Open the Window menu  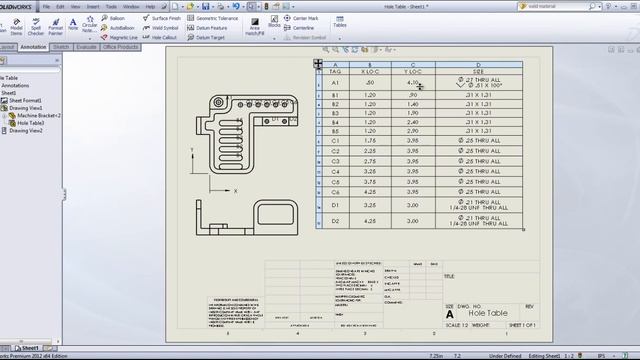pos(131,7)
